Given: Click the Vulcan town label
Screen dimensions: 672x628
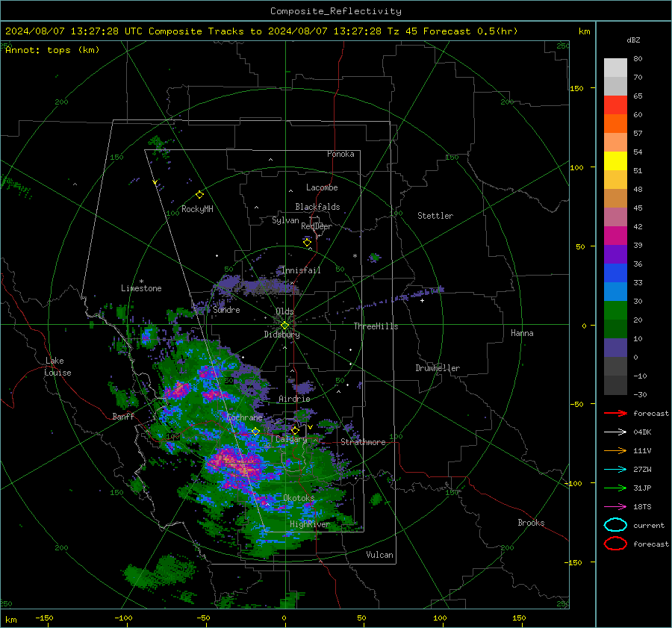Looking at the screenshot, I should [380, 555].
